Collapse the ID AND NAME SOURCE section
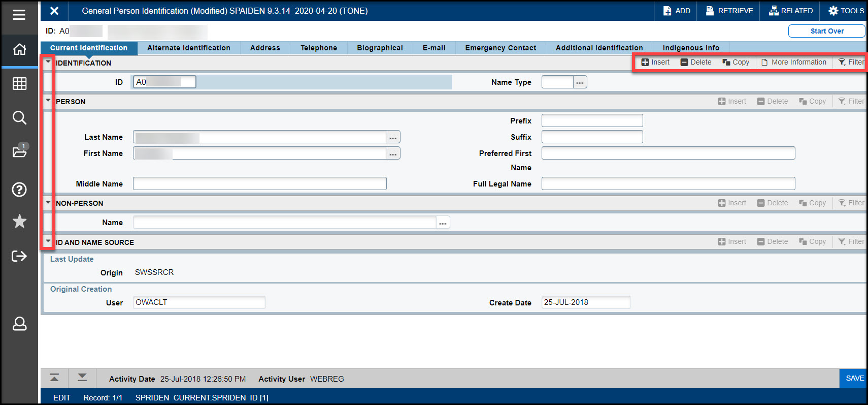The image size is (868, 405). [48, 241]
